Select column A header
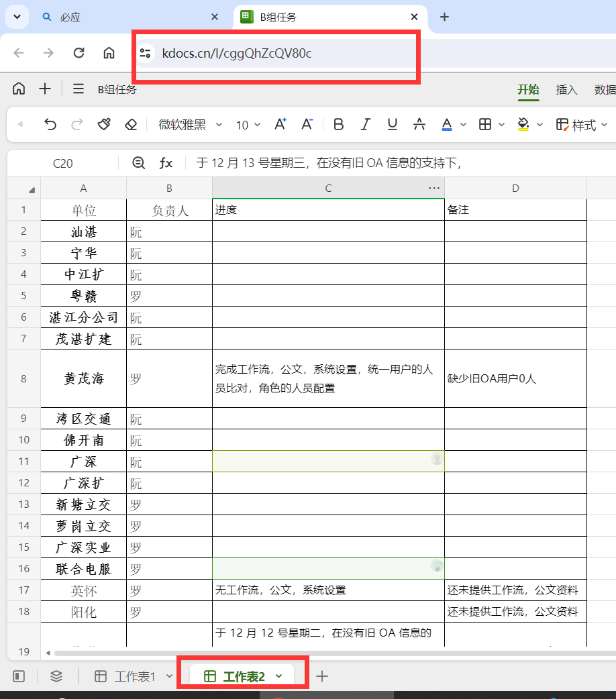The width and height of the screenshot is (616, 699). [x=83, y=188]
